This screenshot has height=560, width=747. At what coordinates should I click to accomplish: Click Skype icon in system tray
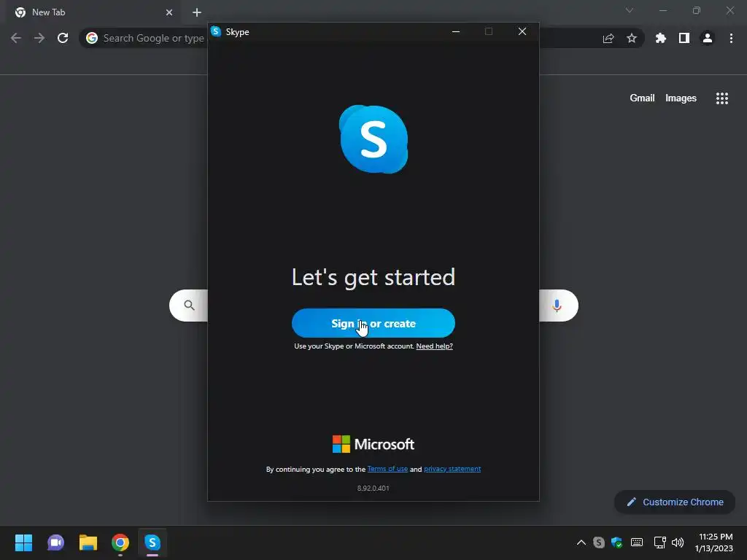pos(599,542)
